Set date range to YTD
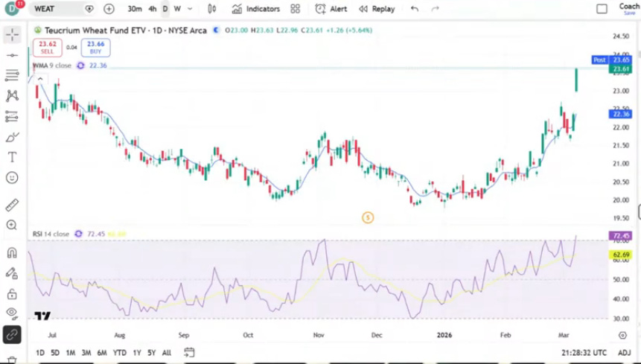Screen dimensions: 641x364 [120, 353]
